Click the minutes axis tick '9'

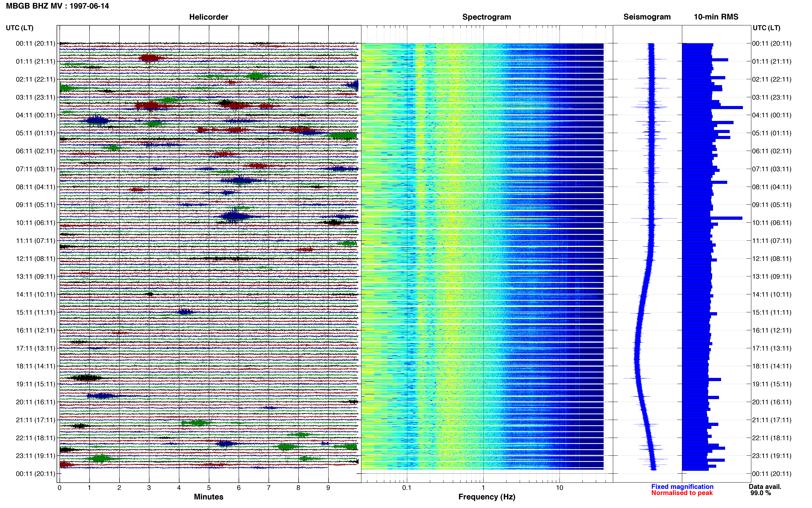(x=328, y=488)
